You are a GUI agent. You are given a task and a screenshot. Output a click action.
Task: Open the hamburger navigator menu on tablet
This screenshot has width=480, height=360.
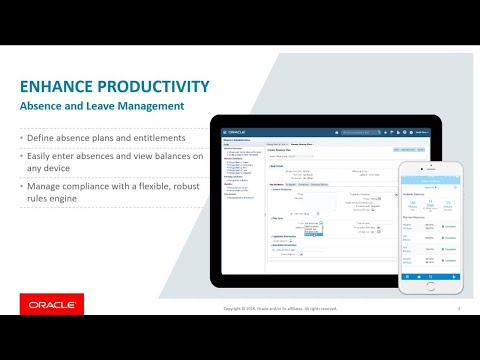click(225, 132)
